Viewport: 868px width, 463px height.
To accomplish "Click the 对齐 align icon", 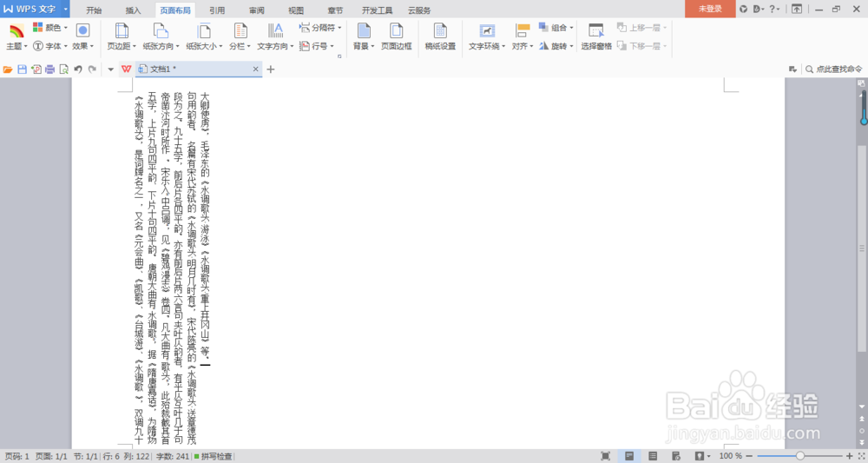I will 523,30.
